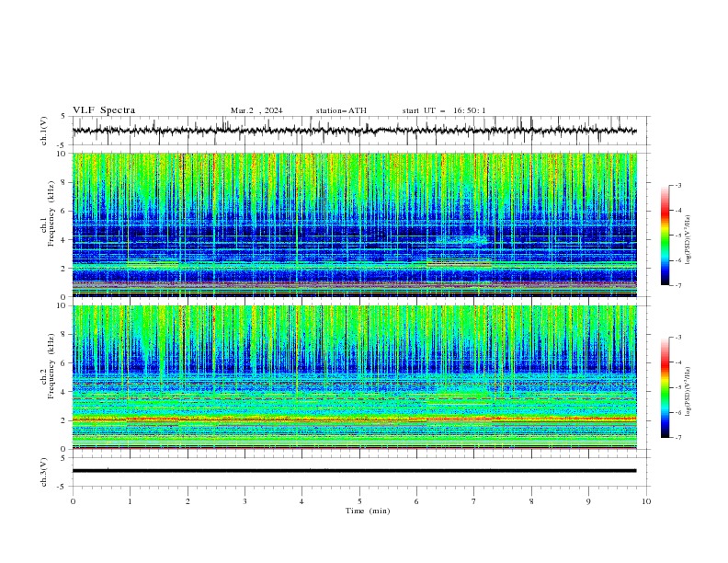Select the ch.2 "Frequency (kHz)" axis label

pos(50,366)
